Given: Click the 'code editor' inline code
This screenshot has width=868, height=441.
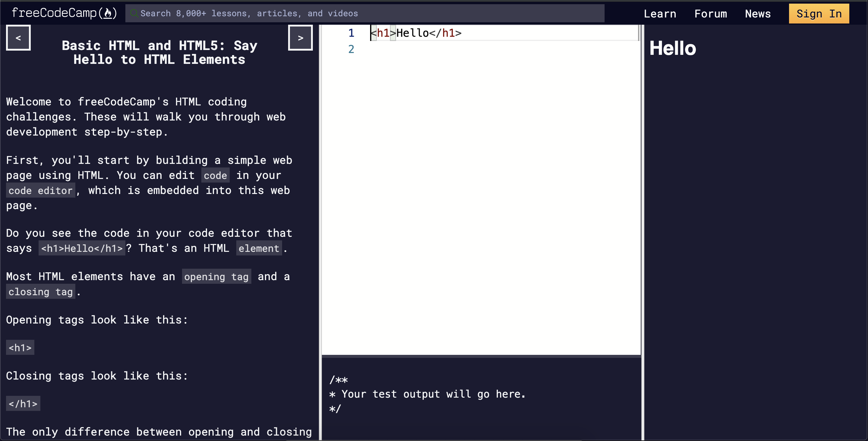Looking at the screenshot, I should click(40, 190).
